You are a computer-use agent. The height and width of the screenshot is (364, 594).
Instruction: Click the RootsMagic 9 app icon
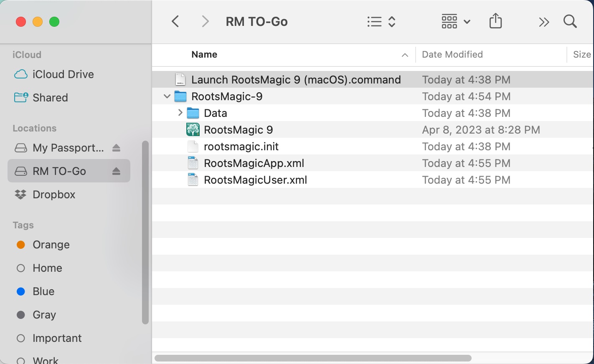click(193, 130)
